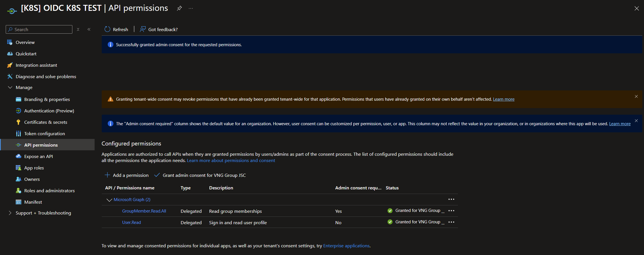Go to Quickstart page

pos(26,54)
